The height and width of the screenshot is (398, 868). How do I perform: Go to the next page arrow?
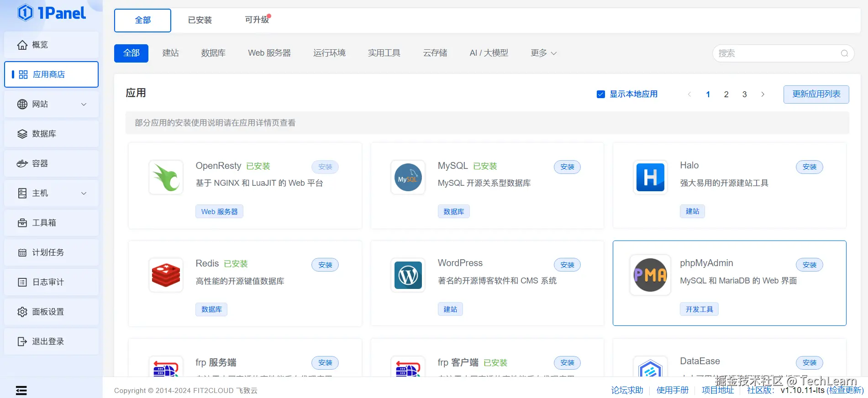tap(763, 94)
